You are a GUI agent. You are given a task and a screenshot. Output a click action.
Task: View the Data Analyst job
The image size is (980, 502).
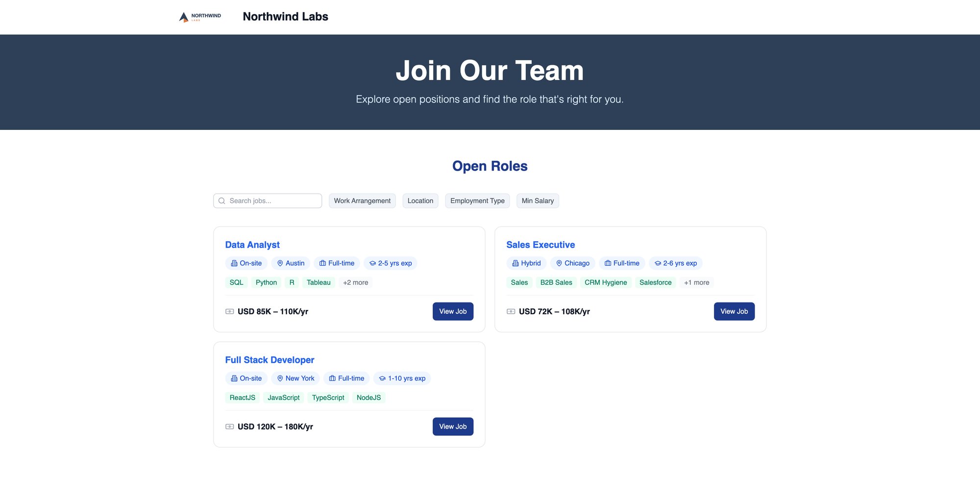453,311
